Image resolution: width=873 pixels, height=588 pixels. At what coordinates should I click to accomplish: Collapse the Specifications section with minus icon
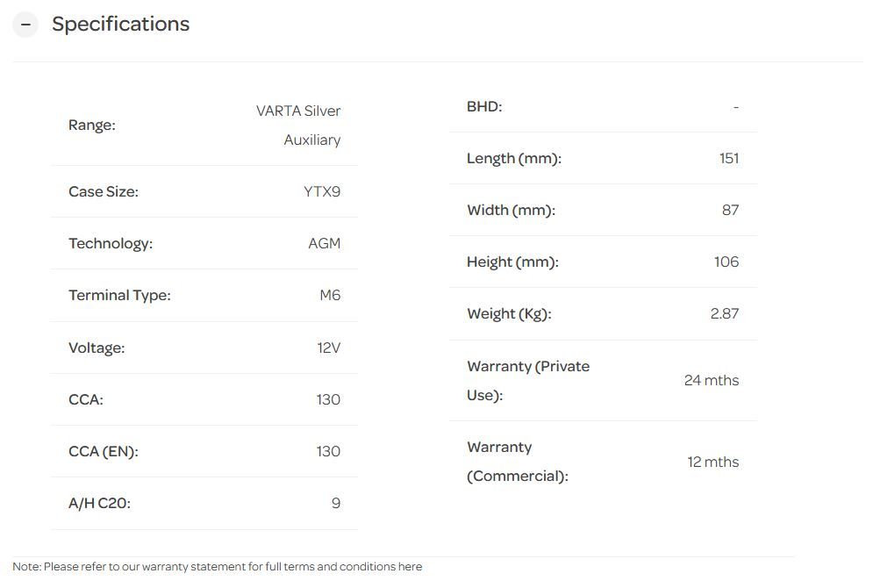pyautogui.click(x=25, y=25)
